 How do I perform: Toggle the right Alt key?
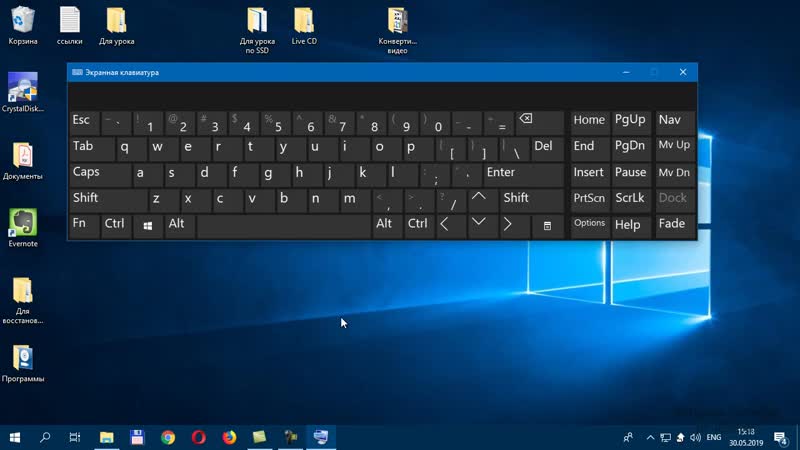387,226
